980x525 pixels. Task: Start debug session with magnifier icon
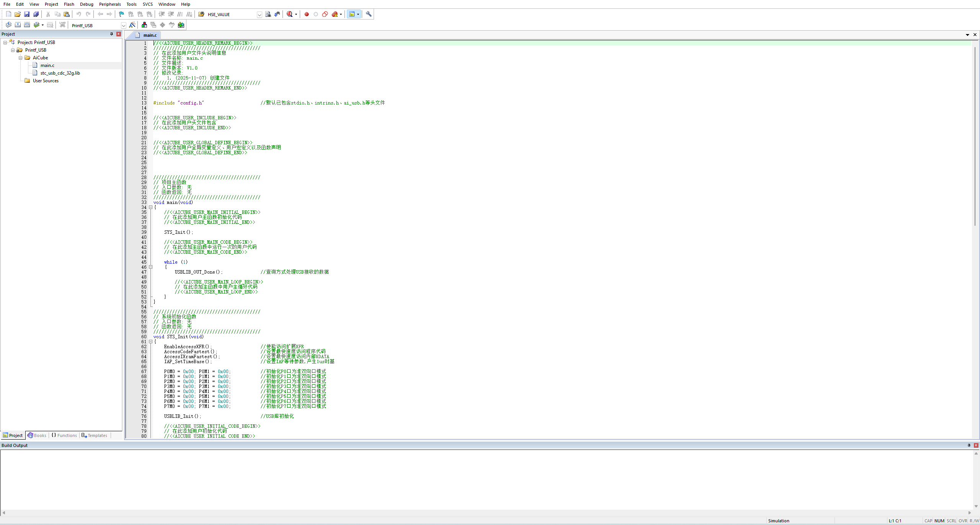coord(290,14)
